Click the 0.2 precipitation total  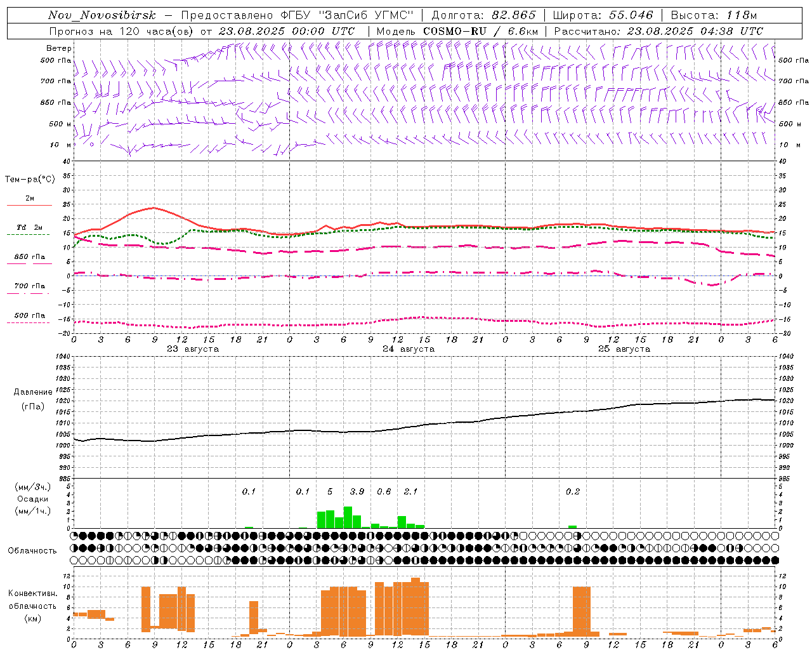tap(573, 491)
